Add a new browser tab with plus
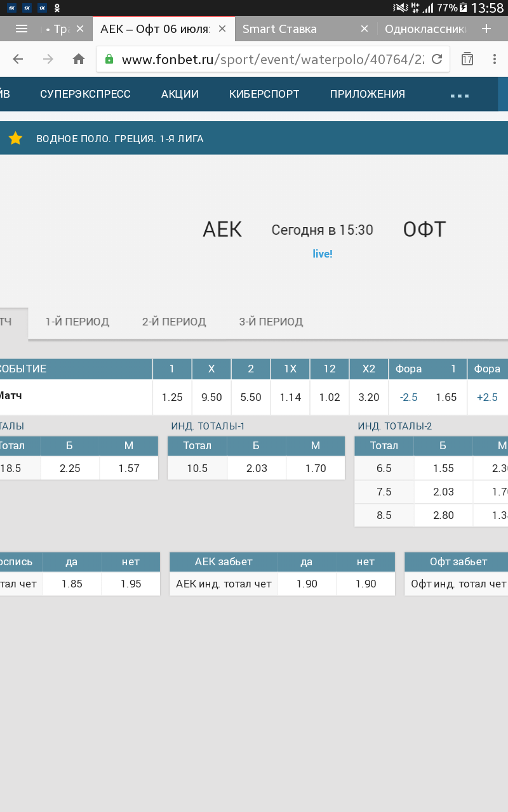The image size is (508, 812). [x=486, y=29]
